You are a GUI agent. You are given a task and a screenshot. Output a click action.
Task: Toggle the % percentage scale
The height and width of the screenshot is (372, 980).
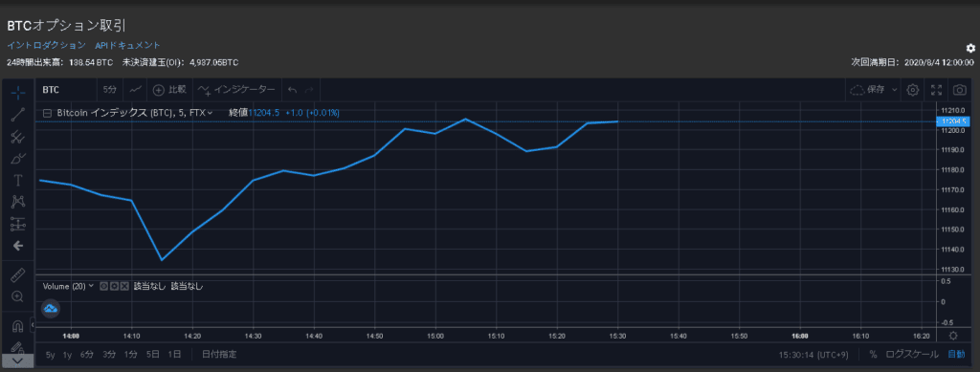coord(873,355)
